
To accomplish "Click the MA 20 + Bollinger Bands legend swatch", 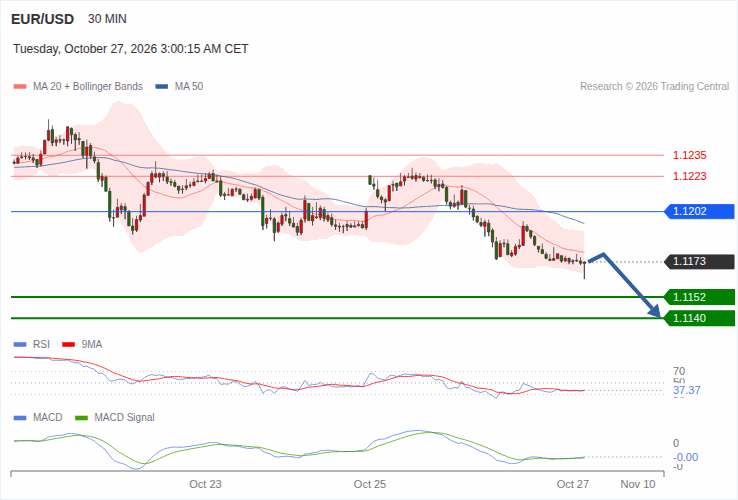I will pyautogui.click(x=20, y=87).
